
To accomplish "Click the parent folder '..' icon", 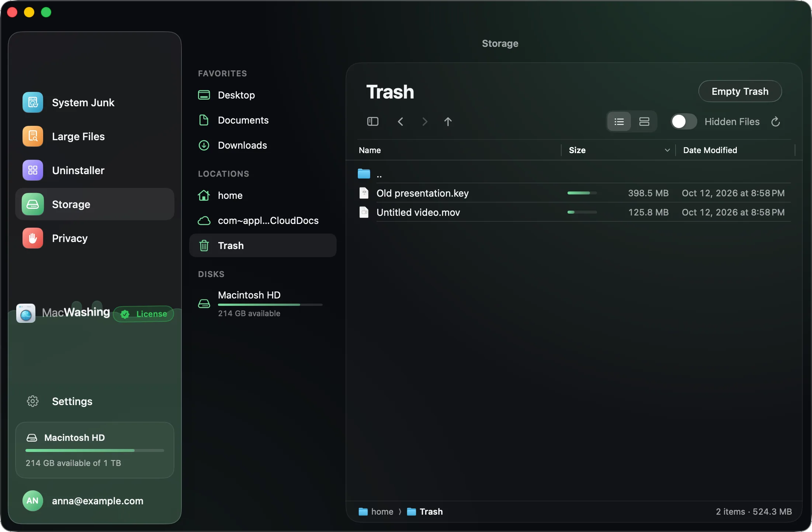I will tap(364, 173).
